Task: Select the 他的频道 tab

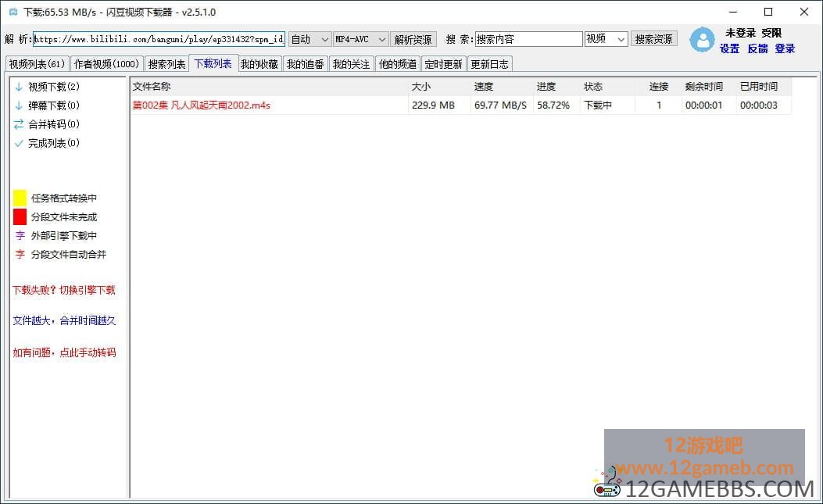Action: 397,64
